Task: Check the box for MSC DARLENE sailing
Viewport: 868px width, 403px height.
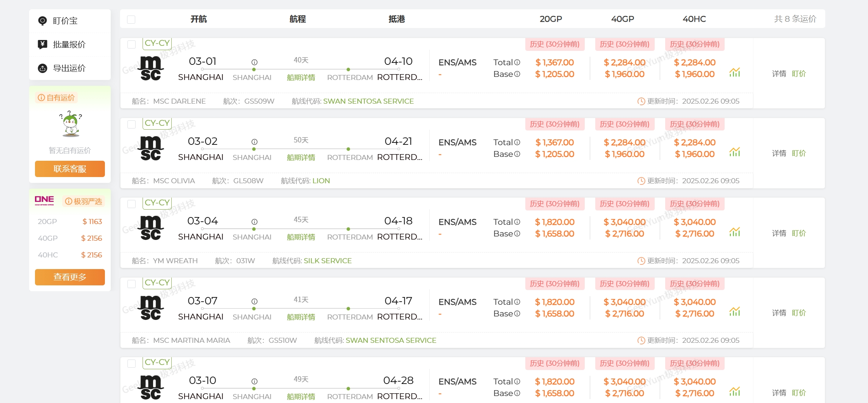Action: click(x=132, y=45)
